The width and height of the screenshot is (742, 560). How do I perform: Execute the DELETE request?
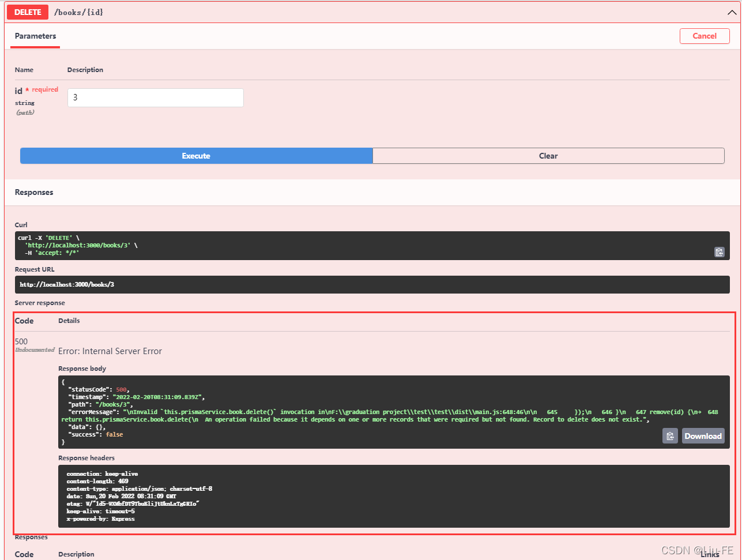pyautogui.click(x=196, y=156)
